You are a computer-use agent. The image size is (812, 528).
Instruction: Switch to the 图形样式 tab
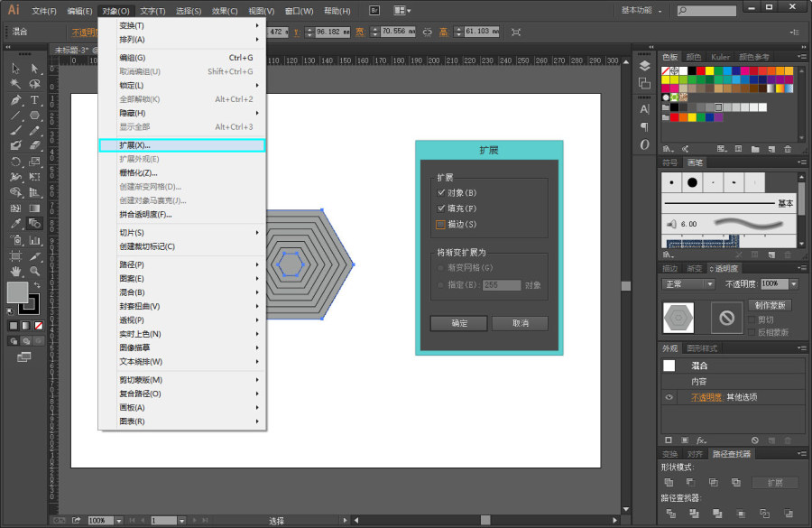[x=702, y=348]
